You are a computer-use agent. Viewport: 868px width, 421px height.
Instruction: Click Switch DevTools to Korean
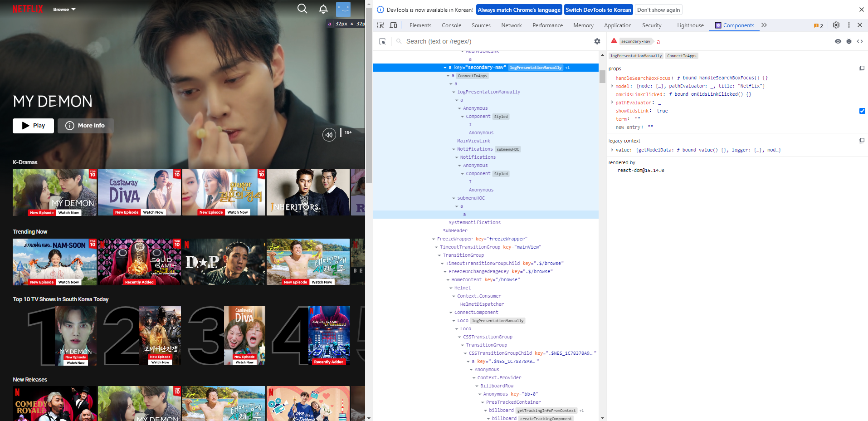point(598,10)
